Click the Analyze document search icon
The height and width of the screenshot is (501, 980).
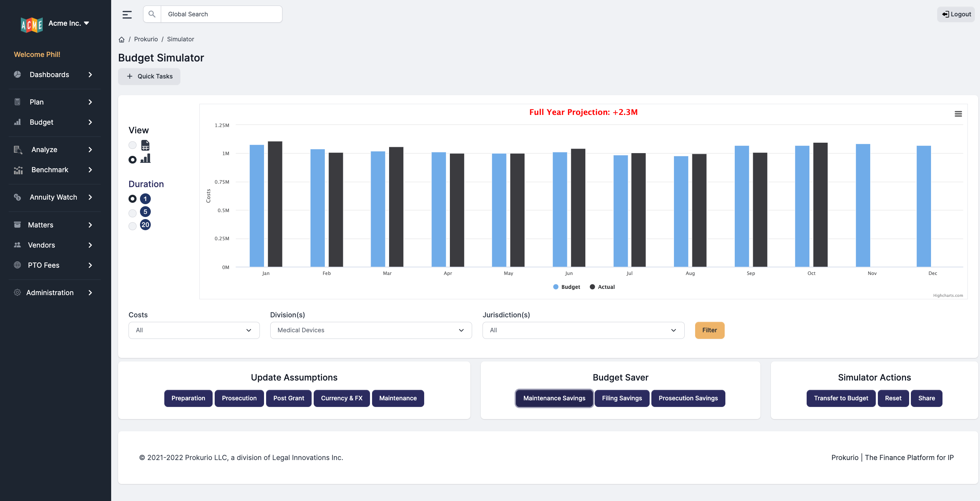tap(18, 149)
